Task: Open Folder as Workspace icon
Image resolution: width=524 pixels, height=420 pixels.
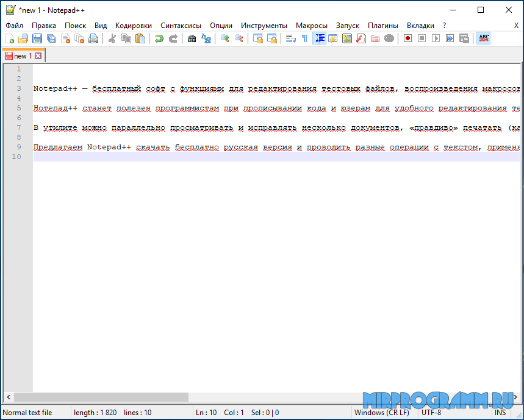Action: tap(375, 39)
